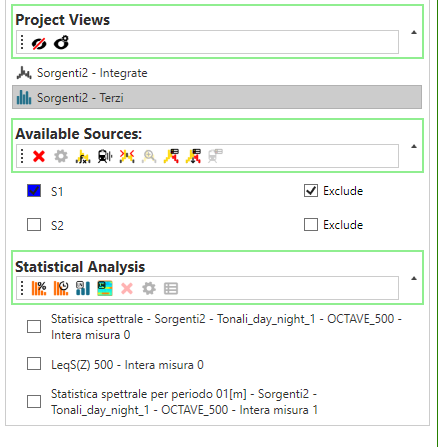Click the train with sound waves icon
Image resolution: width=442 pixels, height=447 pixels.
tap(105, 156)
